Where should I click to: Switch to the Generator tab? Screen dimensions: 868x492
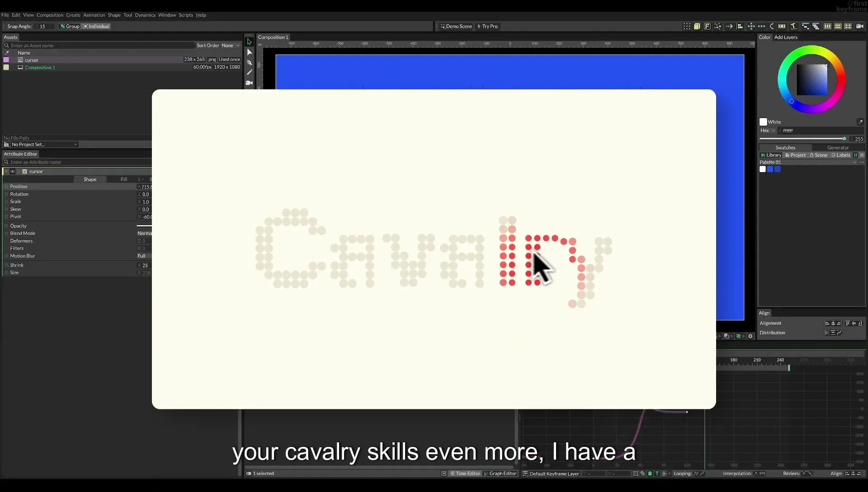838,147
